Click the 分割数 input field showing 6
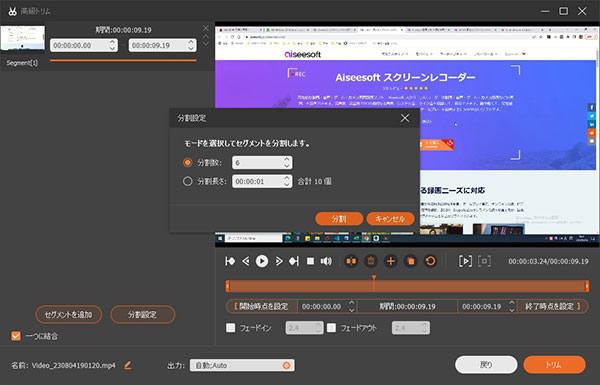Viewport: 600px width, 385px height. pos(262,163)
